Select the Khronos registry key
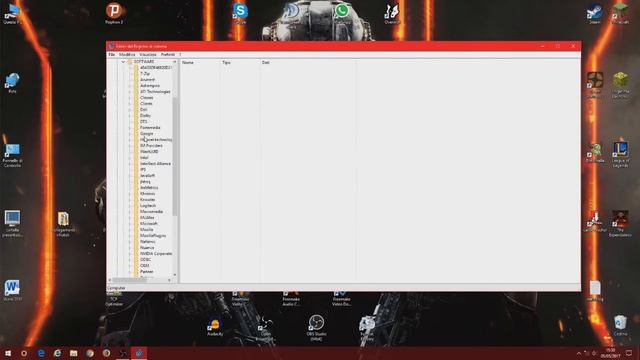Image resolution: width=640 pixels, height=360 pixels. pyautogui.click(x=147, y=193)
